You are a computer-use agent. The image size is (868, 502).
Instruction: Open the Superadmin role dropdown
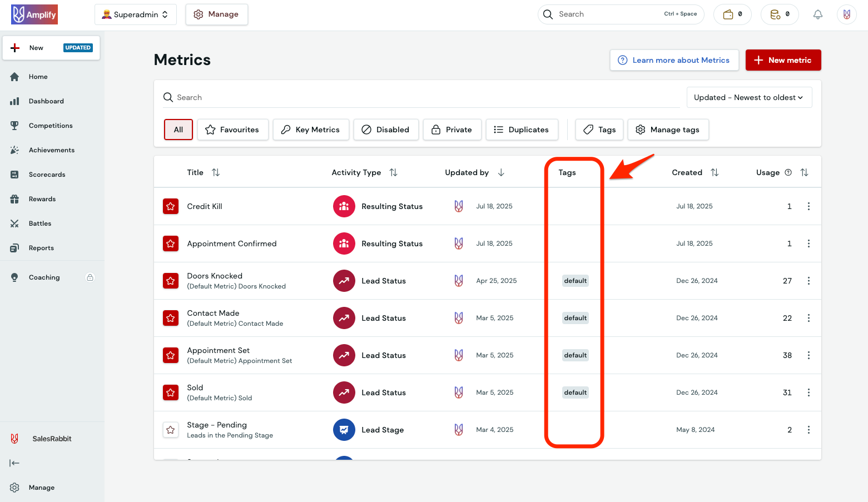[135, 14]
